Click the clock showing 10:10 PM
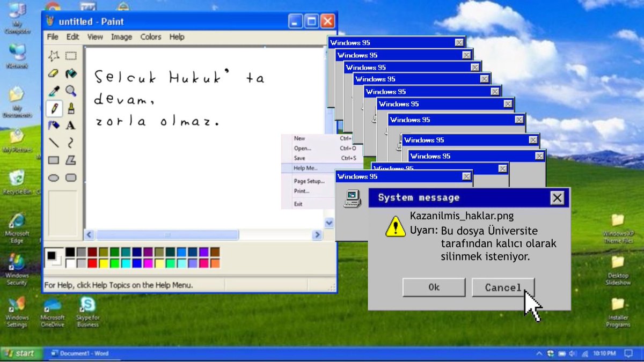The height and width of the screenshot is (362, 644). [604, 353]
